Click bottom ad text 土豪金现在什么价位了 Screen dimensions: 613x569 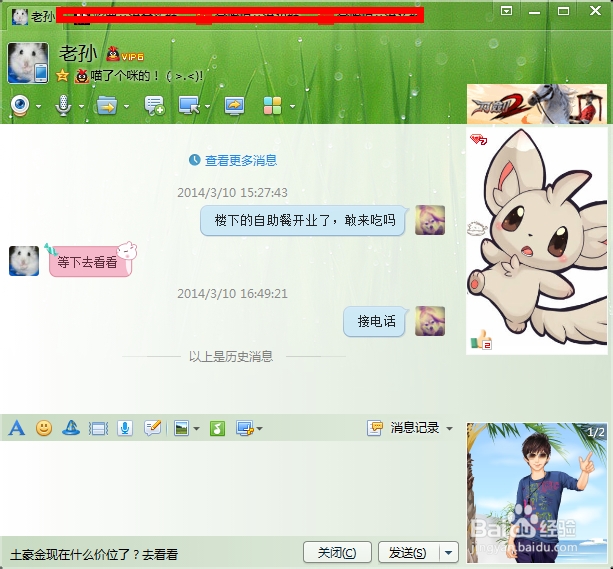[x=94, y=554]
